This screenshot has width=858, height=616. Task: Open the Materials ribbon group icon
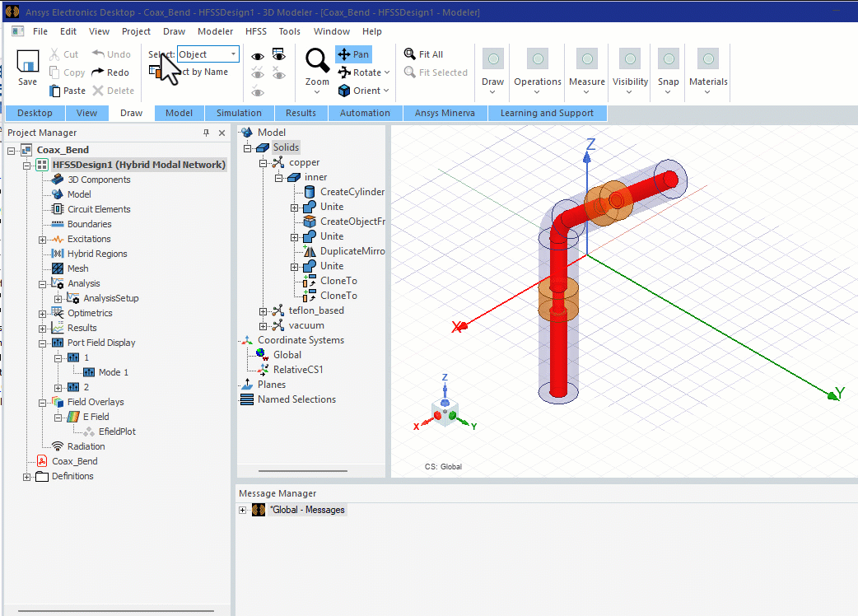(709, 59)
